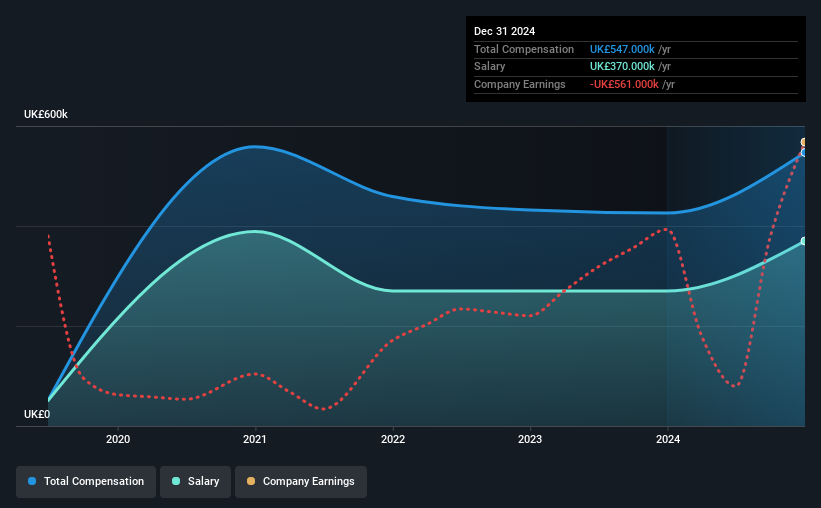Click the Dec 31 2024 tooltip date
821x508 pixels.
pyautogui.click(x=504, y=31)
